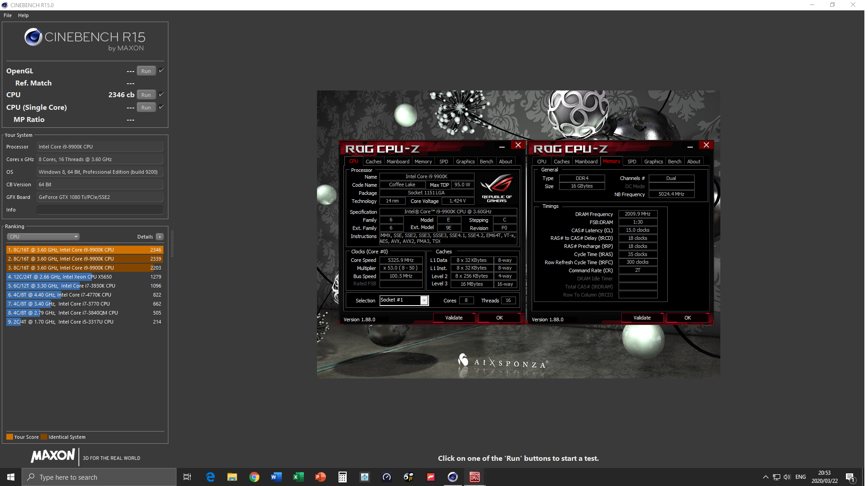Show hidden system tray icons
Viewport: 868px width, 486px height.
pos(766,477)
